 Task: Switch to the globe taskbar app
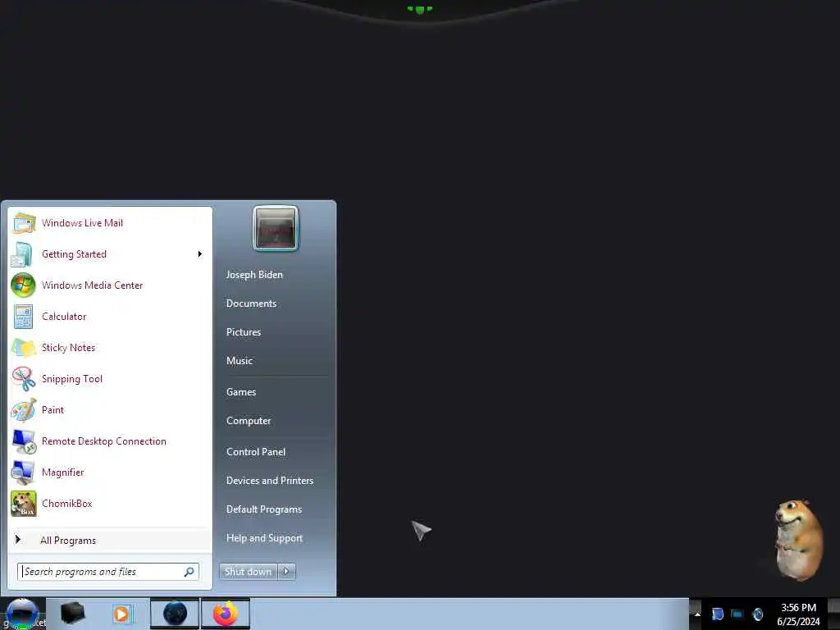tap(175, 614)
